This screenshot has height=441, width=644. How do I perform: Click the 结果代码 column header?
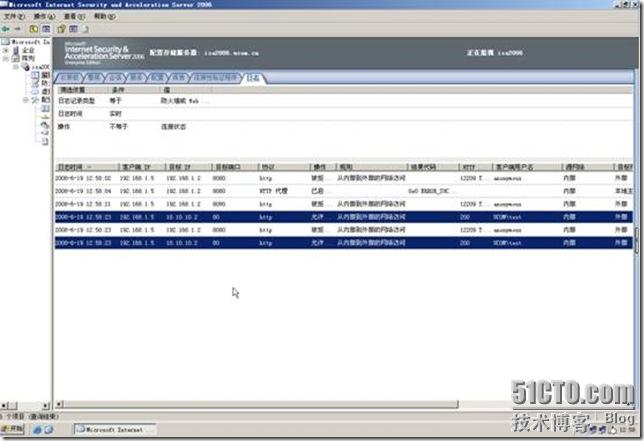click(x=433, y=167)
